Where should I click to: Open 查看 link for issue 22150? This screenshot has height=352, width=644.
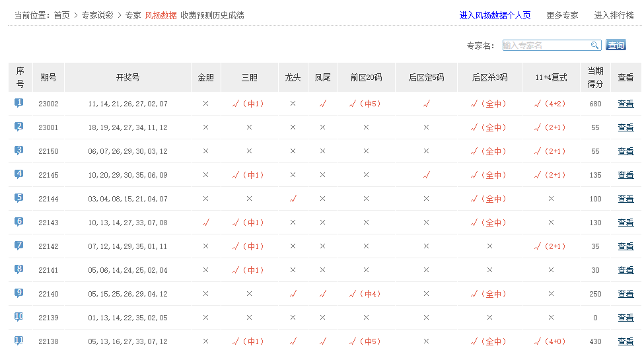(x=626, y=151)
